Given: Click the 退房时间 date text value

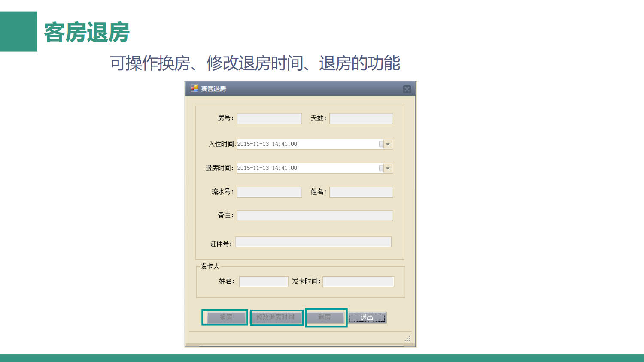Looking at the screenshot, I should click(x=267, y=168).
